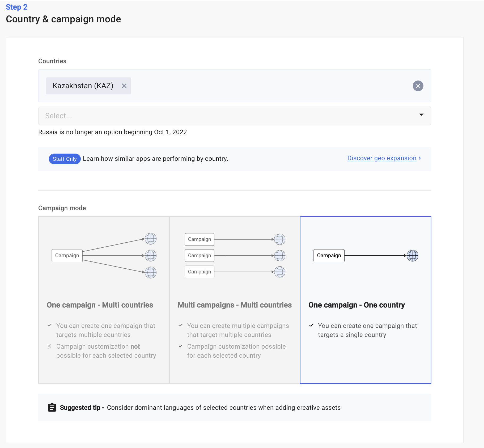Click the Staff Only badge
This screenshot has width=484, height=448.
click(x=65, y=159)
